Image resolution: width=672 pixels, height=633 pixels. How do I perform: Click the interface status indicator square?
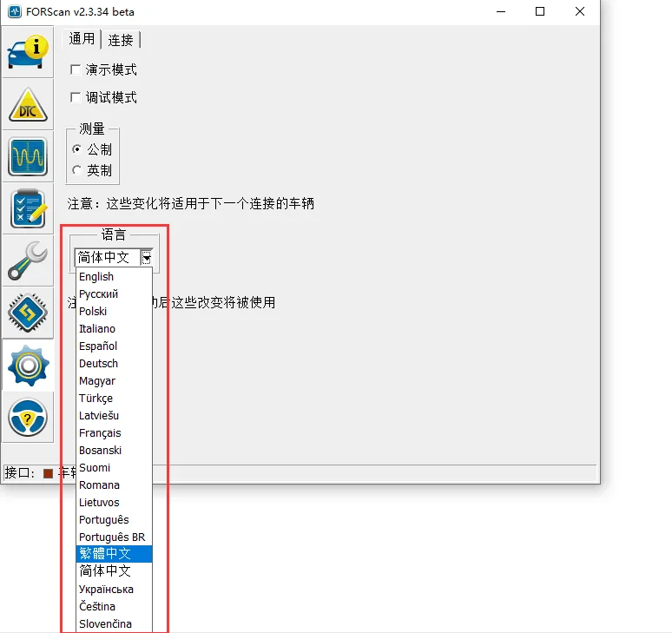click(x=48, y=473)
